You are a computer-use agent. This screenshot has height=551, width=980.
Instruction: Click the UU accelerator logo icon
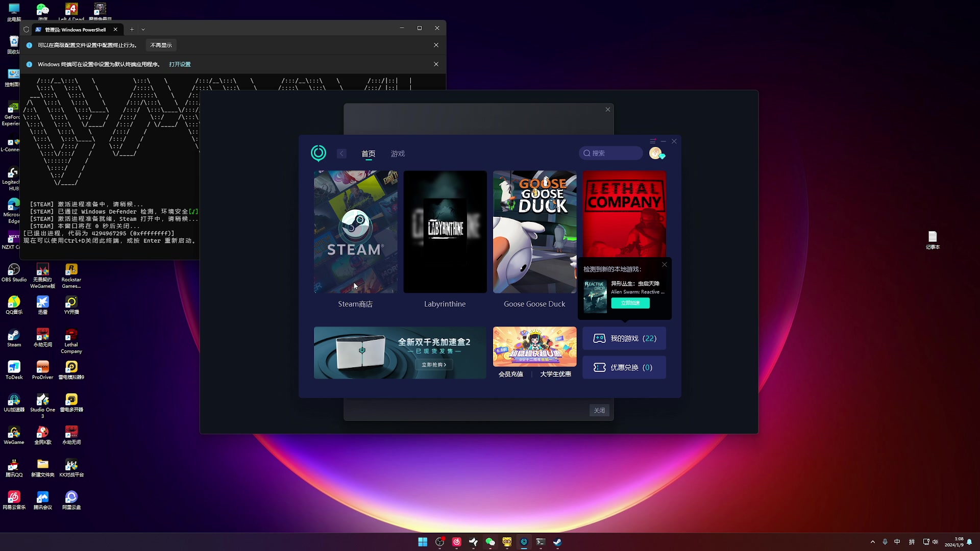(x=318, y=153)
